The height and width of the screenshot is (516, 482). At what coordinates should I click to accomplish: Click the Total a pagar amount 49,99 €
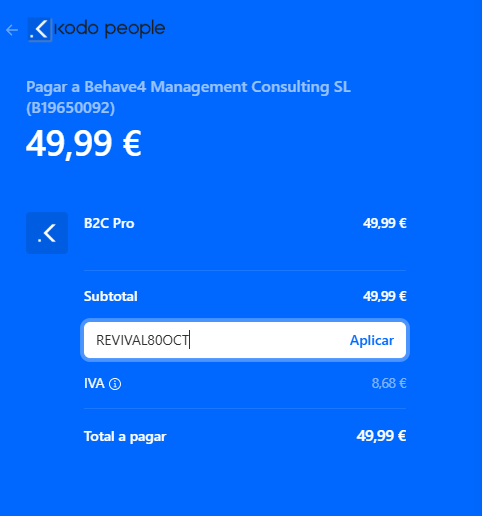click(381, 436)
